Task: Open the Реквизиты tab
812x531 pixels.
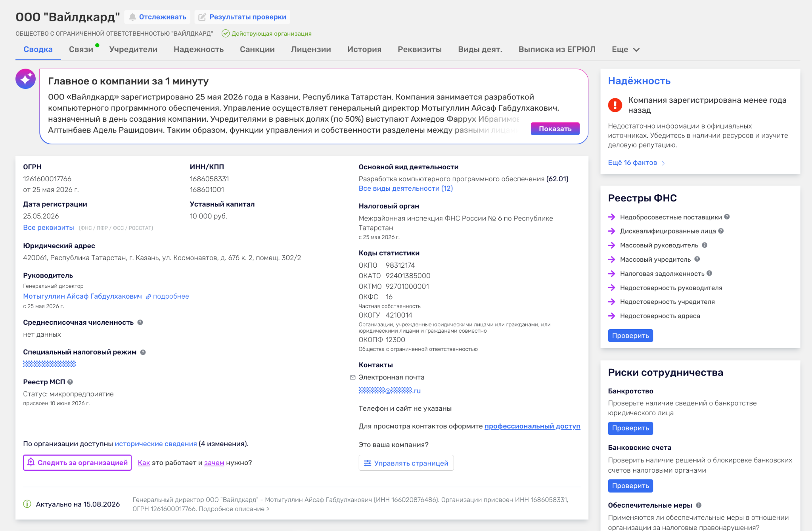Action: click(x=420, y=50)
